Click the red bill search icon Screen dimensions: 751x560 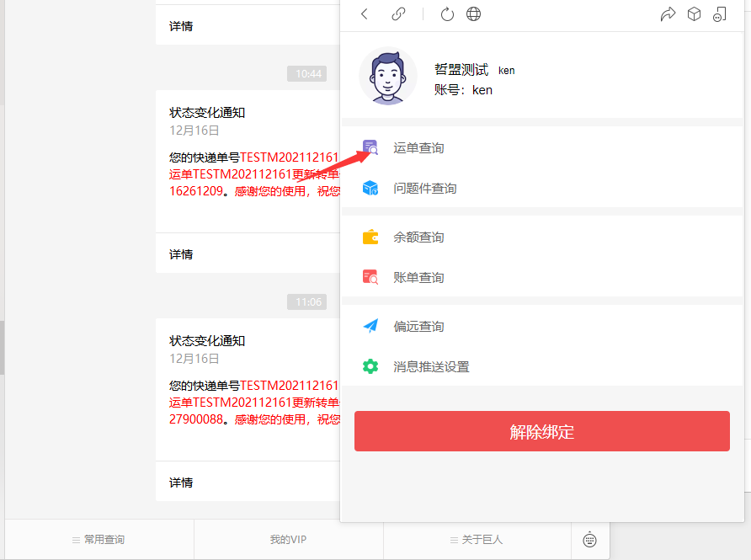click(370, 277)
